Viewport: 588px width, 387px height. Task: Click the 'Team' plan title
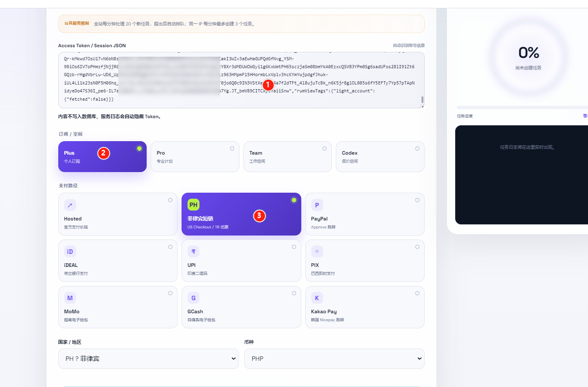pyautogui.click(x=256, y=153)
